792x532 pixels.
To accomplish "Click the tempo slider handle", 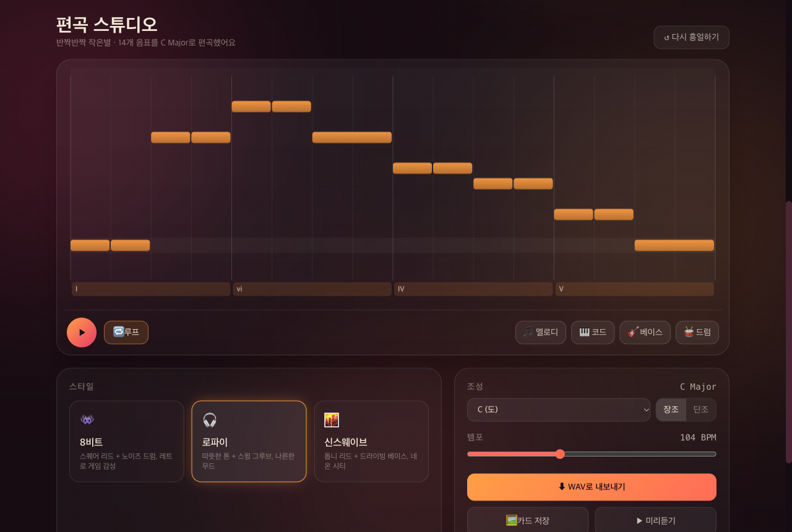I will point(560,454).
